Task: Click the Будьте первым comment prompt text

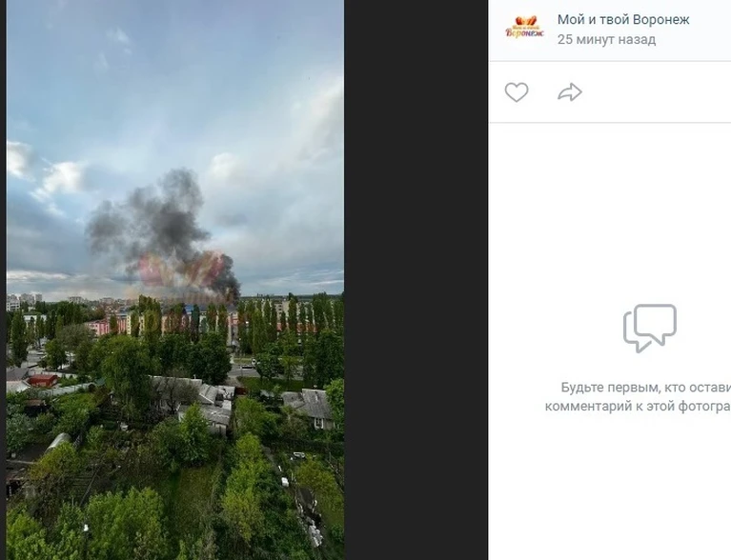Action: 645,388
